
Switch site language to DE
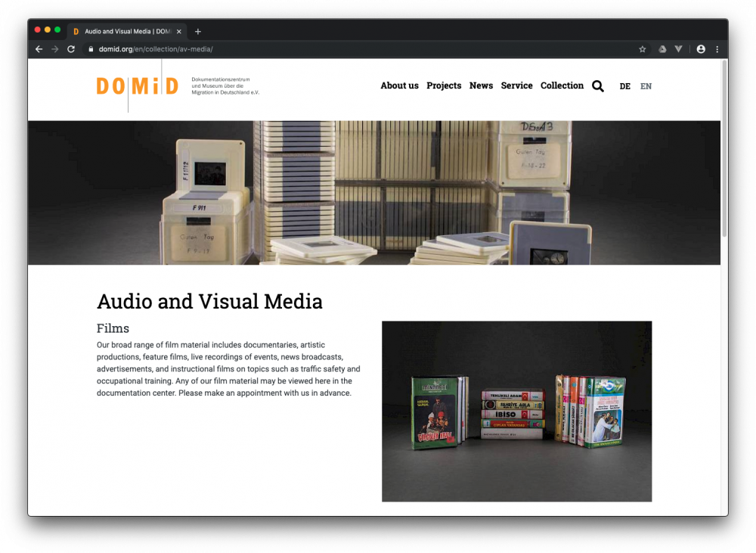624,86
